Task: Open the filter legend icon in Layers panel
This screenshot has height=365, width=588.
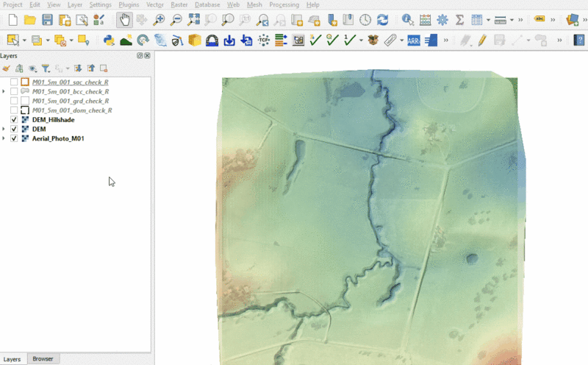Action: tap(45, 68)
